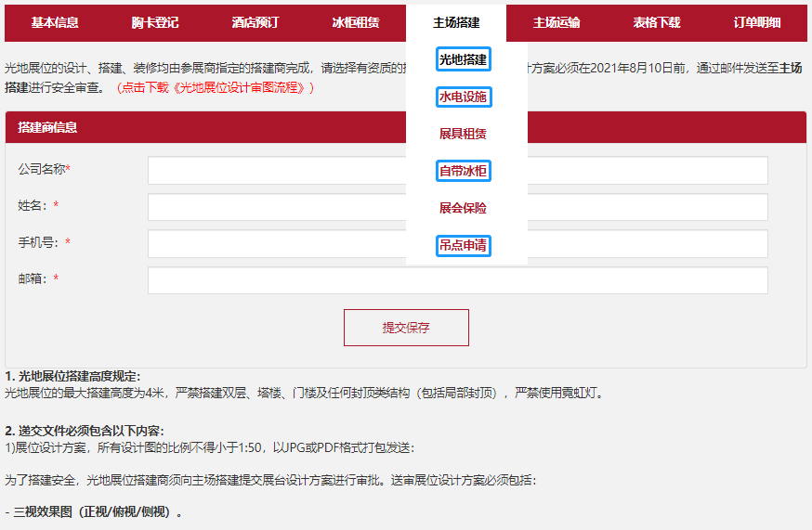Viewport: 812px width, 530px height.
Task: Switch to the 胸卡登记 tab
Action: pos(155,23)
